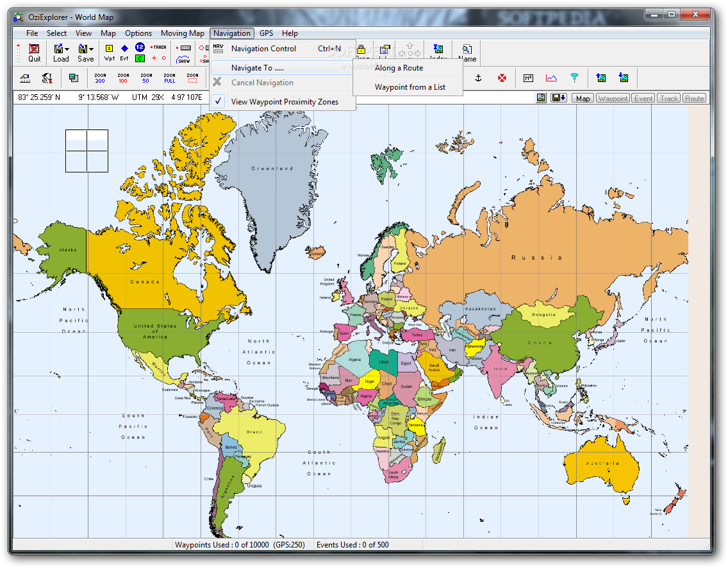Choose Navigation Control menu entry

tap(283, 49)
